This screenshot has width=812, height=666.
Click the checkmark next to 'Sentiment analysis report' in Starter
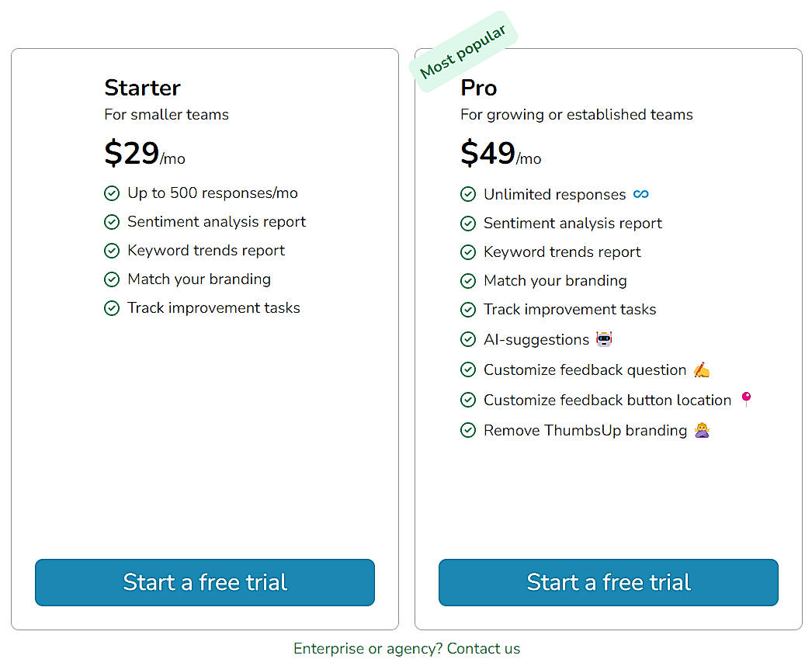click(112, 222)
